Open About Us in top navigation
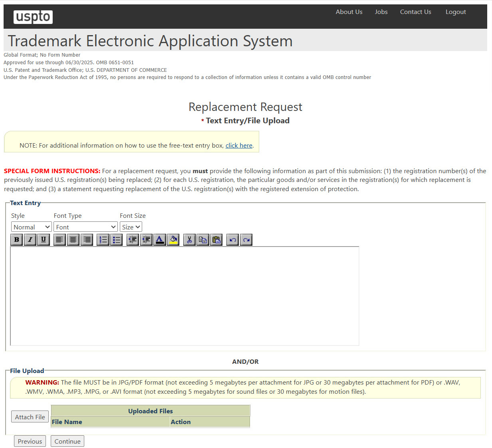The image size is (492, 448). tap(349, 12)
